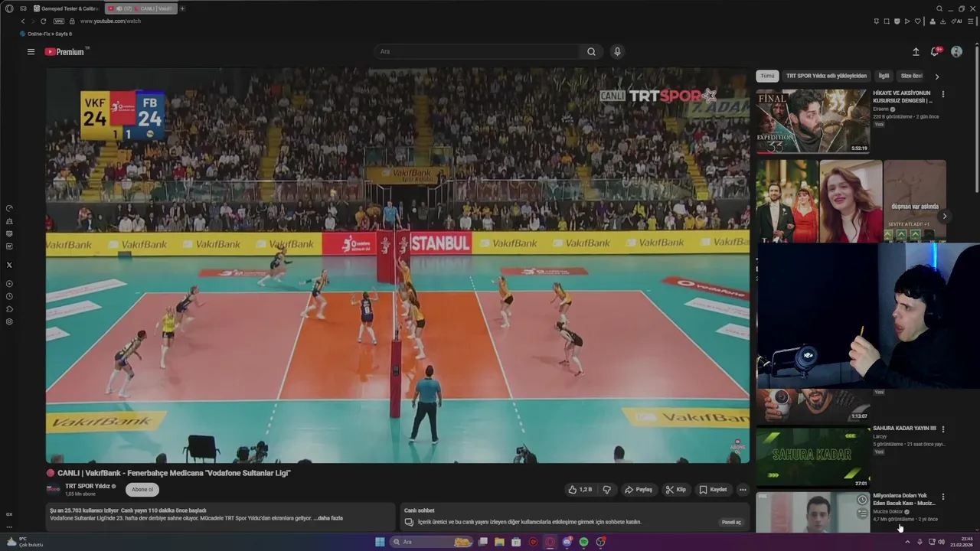Share the video via Paylaş
Image resolution: width=980 pixels, height=551 pixels.
(x=639, y=490)
